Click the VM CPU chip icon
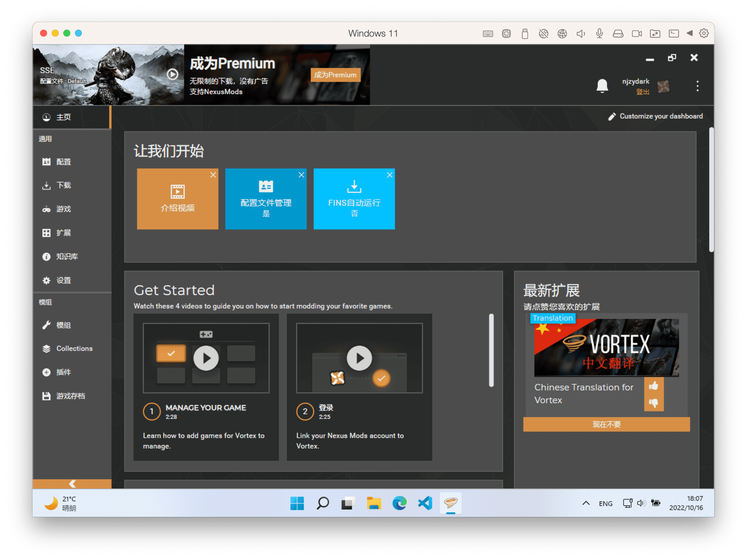 pyautogui.click(x=506, y=33)
